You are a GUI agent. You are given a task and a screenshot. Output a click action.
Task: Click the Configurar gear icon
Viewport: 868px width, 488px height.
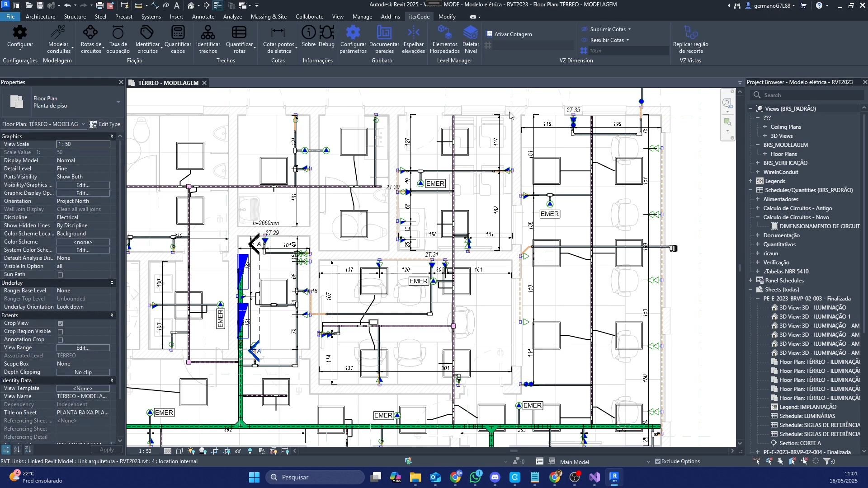pyautogui.click(x=20, y=33)
